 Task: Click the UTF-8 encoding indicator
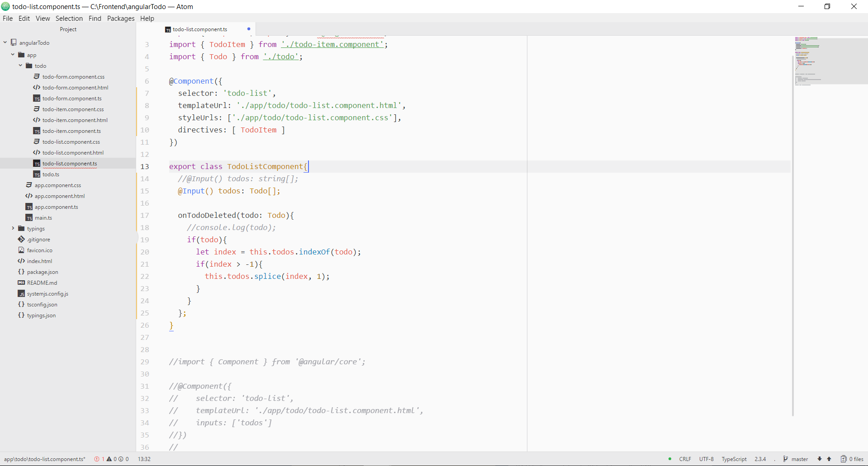[x=706, y=459]
